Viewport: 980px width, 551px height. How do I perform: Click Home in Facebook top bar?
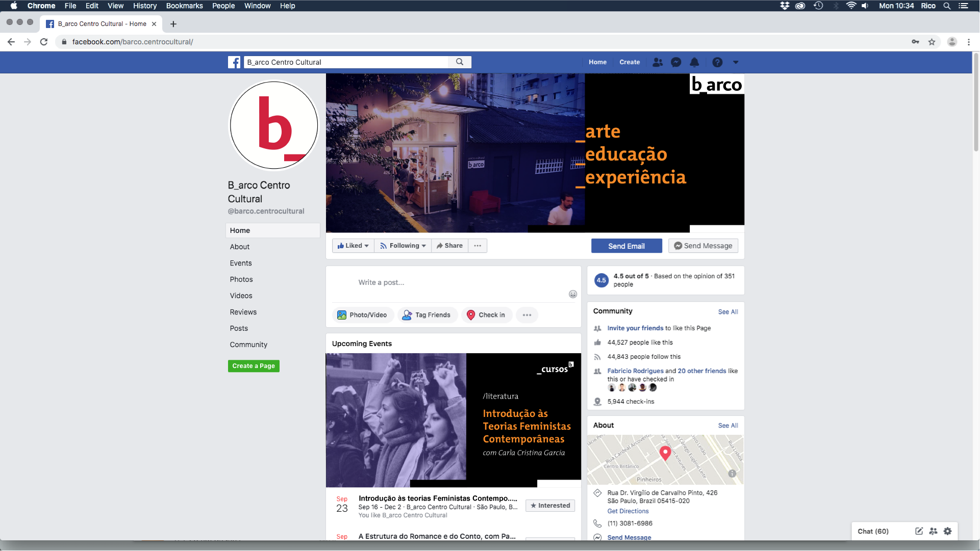597,62
